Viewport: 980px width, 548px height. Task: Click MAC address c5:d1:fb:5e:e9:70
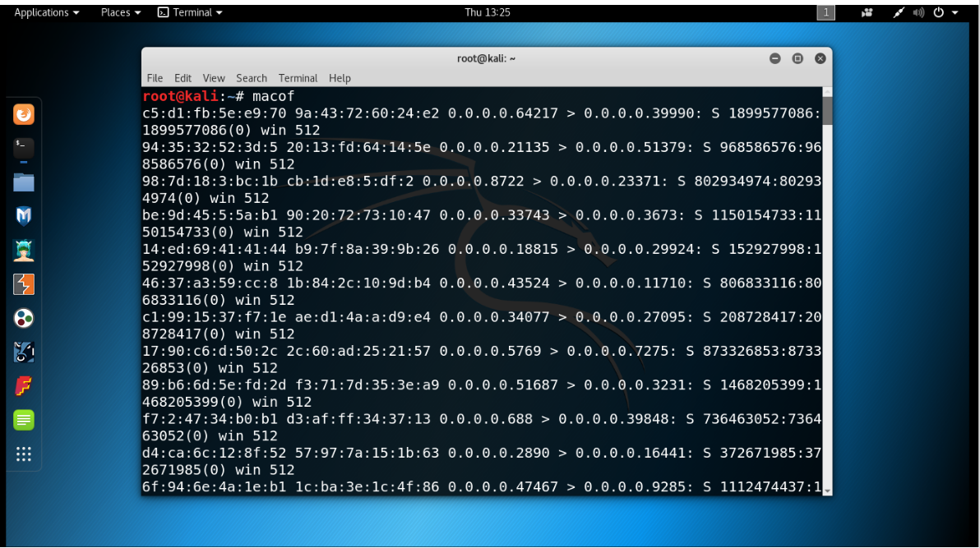pos(215,113)
